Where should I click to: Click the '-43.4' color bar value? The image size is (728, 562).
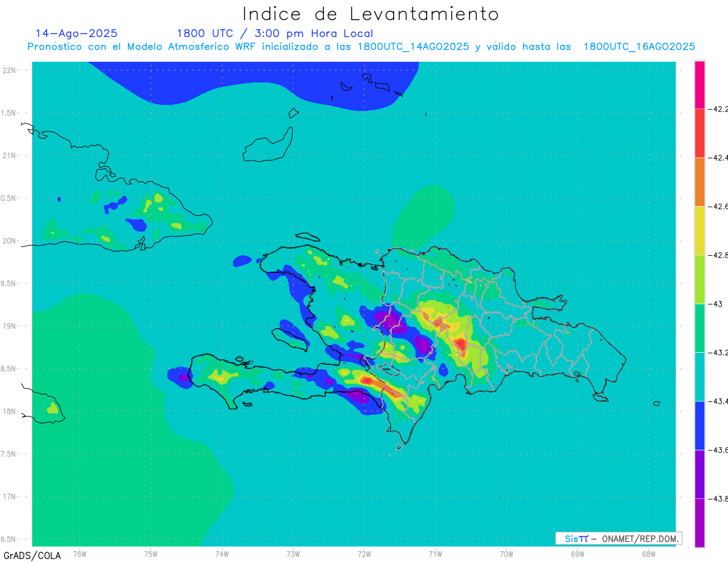pyautogui.click(x=719, y=401)
